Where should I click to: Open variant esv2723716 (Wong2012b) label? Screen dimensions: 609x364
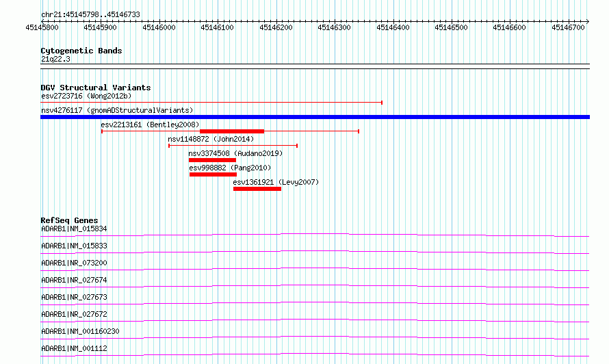pyautogui.click(x=86, y=96)
